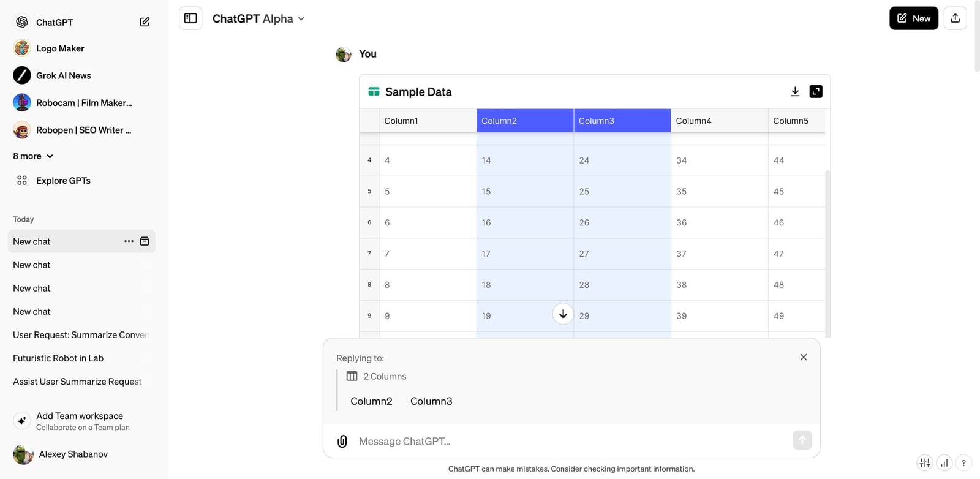Open Explore GPTs

(x=62, y=180)
